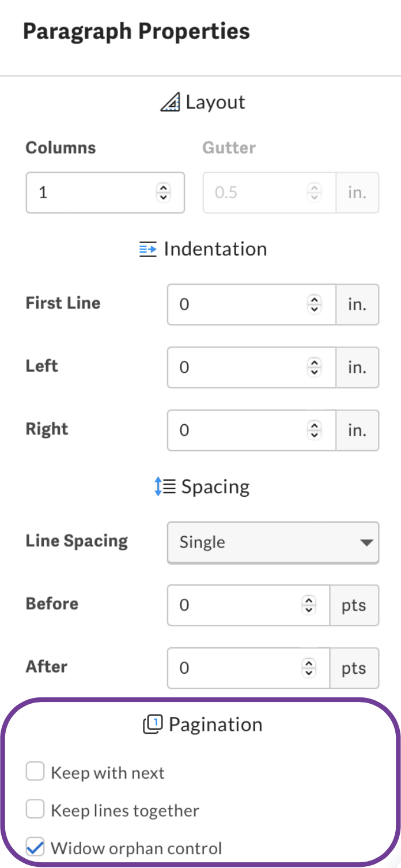Click the Columns stepper arrows
The image size is (401, 868).
click(164, 193)
